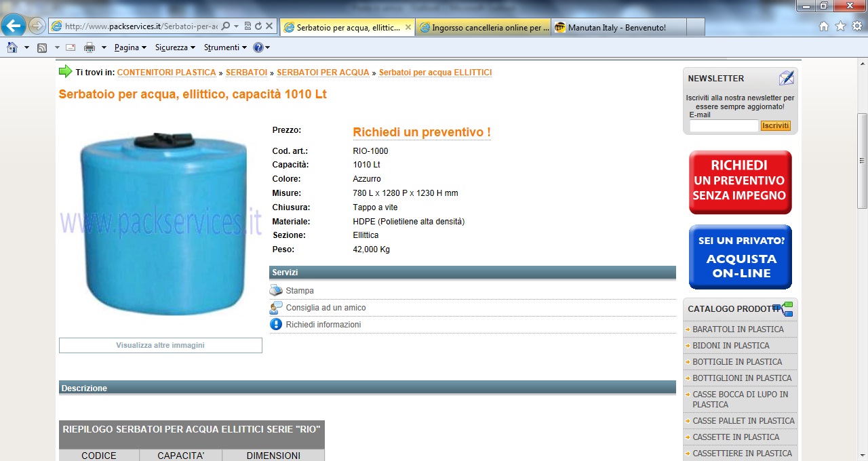Click the Visualizza altre immagini button
This screenshot has height=461, width=868.
[161, 345]
